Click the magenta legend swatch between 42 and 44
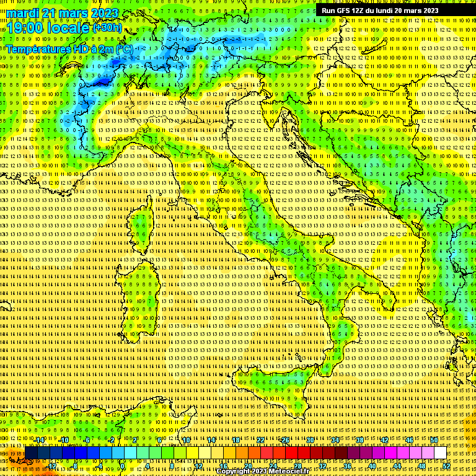The height and width of the screenshot is (476, 476). (391, 452)
